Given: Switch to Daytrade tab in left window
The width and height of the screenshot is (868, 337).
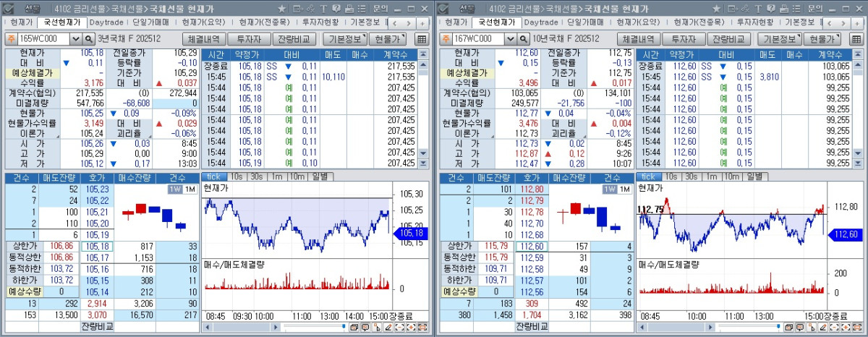Looking at the screenshot, I should 107,22.
